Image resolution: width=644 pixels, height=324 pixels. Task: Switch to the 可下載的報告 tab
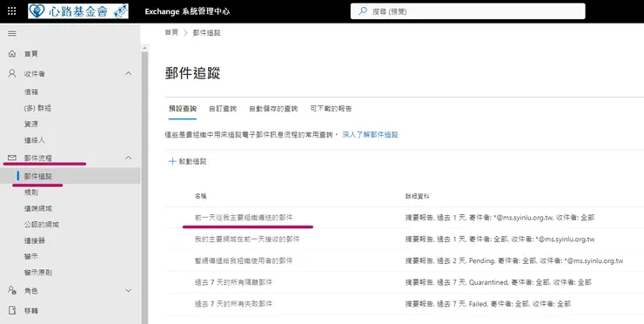coord(331,109)
